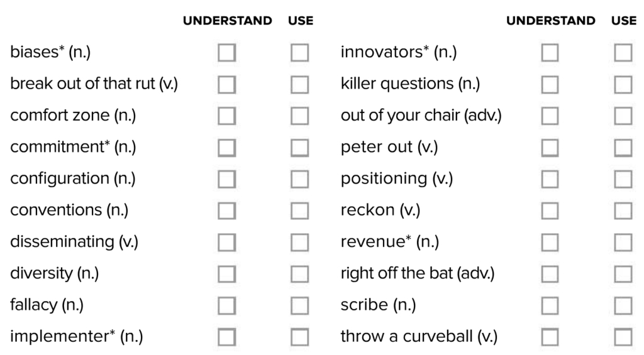Tick the Use box for killer questions

[623, 84]
